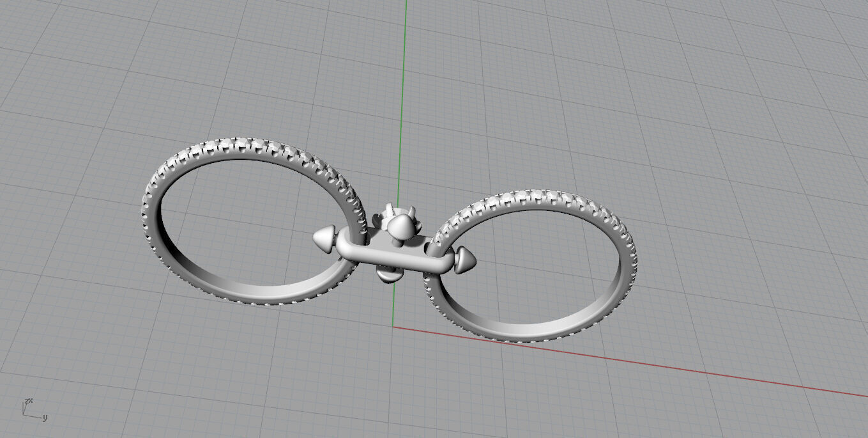Select the left cone spike on connector
Screen dimensions: 868x438
(x=324, y=239)
